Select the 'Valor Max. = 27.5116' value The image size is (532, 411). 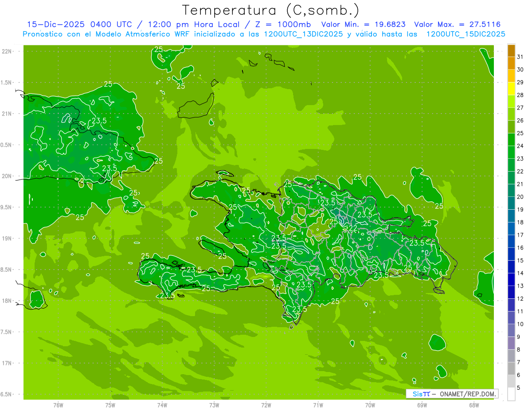[x=457, y=24]
